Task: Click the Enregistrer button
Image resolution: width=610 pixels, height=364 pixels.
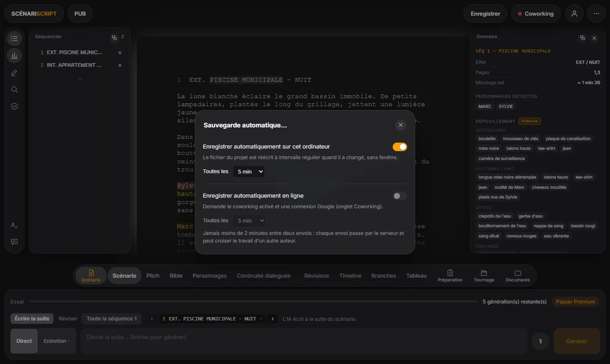Action: [x=485, y=14]
